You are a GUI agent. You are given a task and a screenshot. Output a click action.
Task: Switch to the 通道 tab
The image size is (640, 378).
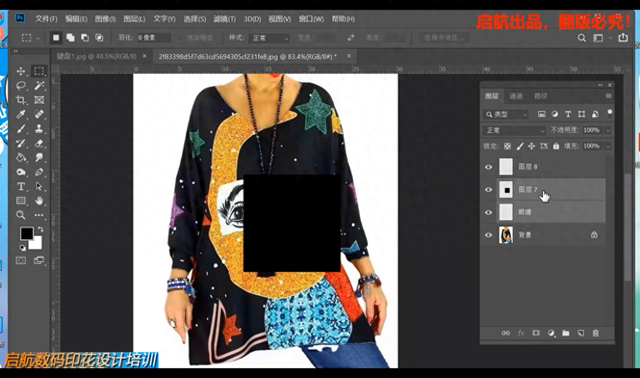coord(516,96)
